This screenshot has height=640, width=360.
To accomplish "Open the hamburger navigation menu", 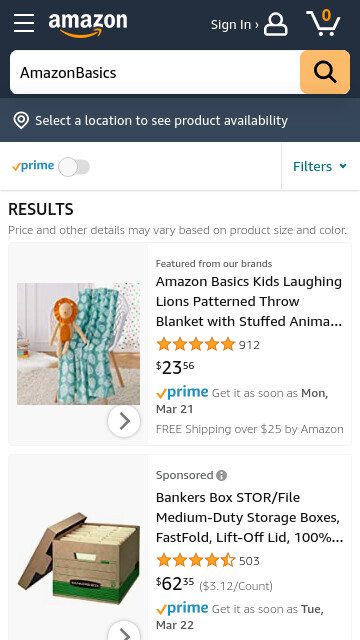I will [x=24, y=23].
